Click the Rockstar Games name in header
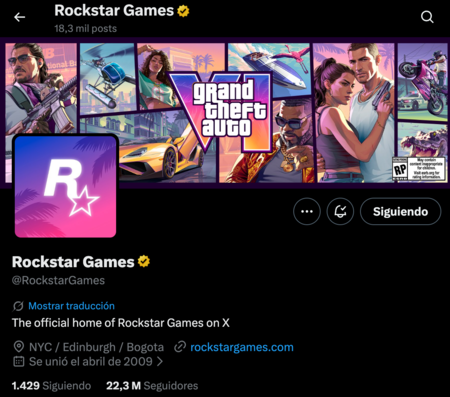This screenshot has width=450, height=397. [x=114, y=11]
